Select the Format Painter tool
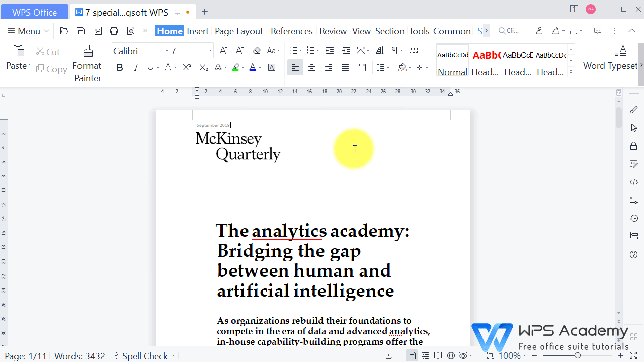644x362 pixels. point(87,64)
